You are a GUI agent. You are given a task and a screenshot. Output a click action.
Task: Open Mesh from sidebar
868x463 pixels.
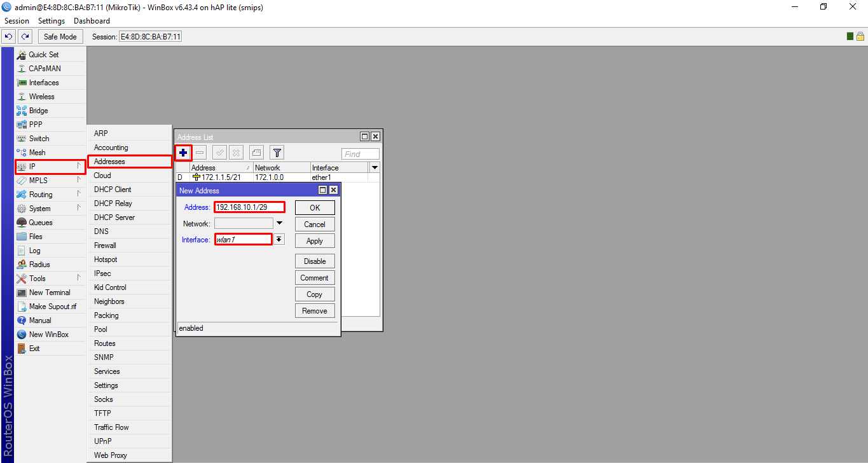pos(50,153)
